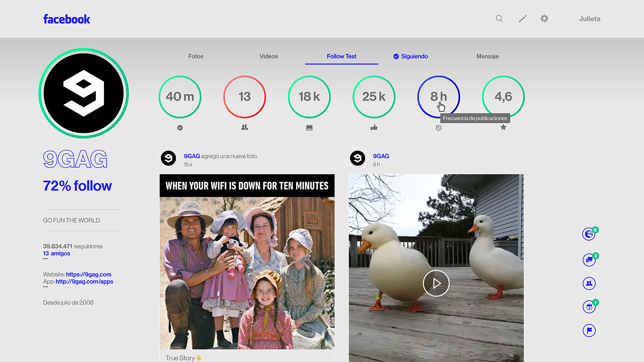This screenshot has width=644, height=362.
Task: Click the 13 amigos link
Action: click(56, 253)
